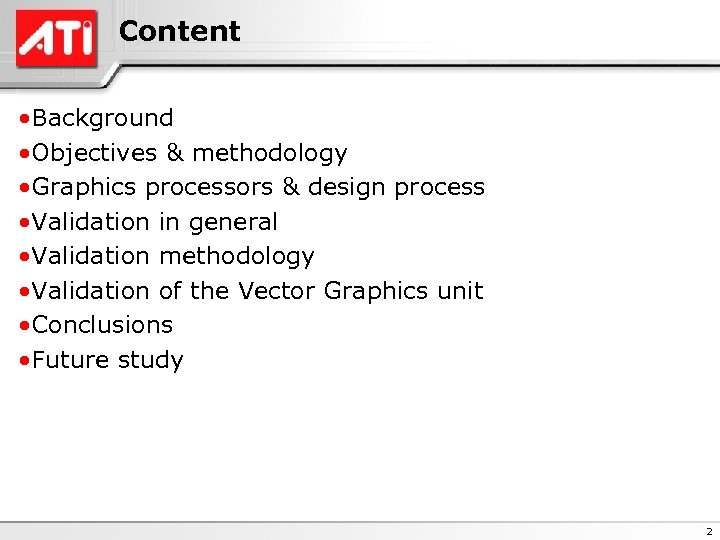Image resolution: width=720 pixels, height=540 pixels.
Task: Select the "Future study" item text
Action: (x=107, y=360)
